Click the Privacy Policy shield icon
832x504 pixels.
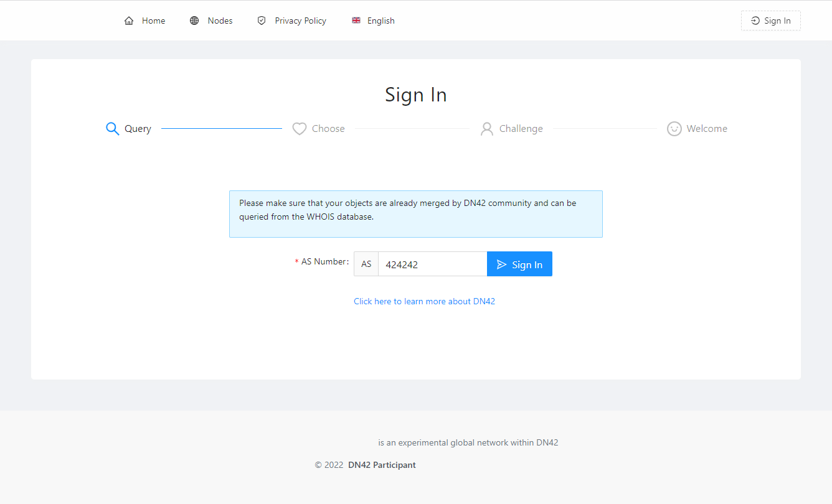262,21
